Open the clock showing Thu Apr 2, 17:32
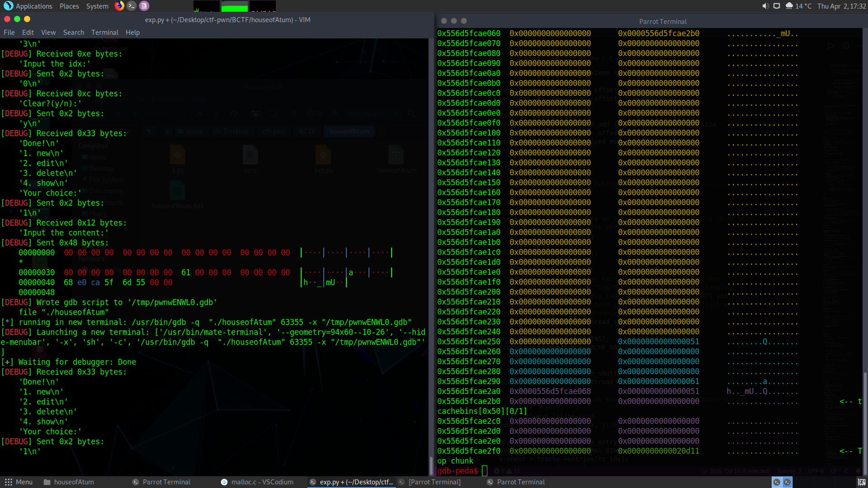The image size is (868, 488). tap(841, 6)
